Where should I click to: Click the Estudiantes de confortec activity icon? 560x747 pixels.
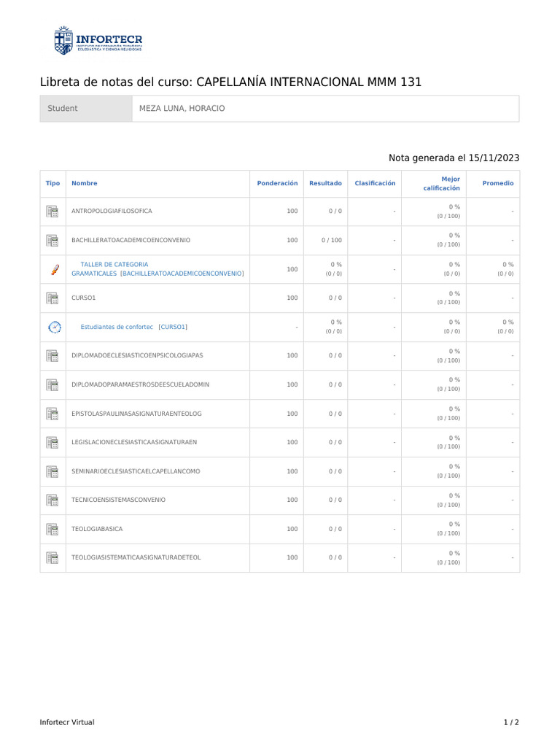tap(53, 327)
